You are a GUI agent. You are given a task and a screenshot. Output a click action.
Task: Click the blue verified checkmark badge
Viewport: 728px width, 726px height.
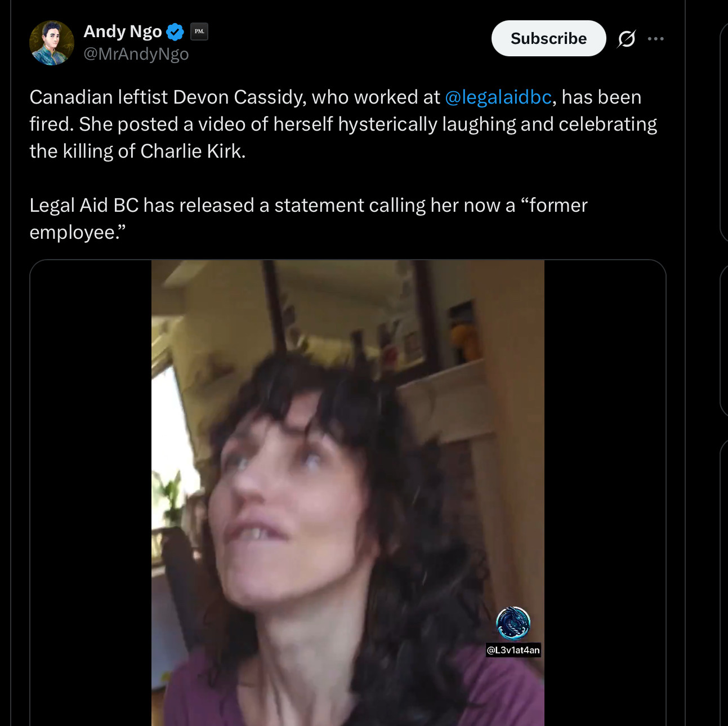pos(175,32)
